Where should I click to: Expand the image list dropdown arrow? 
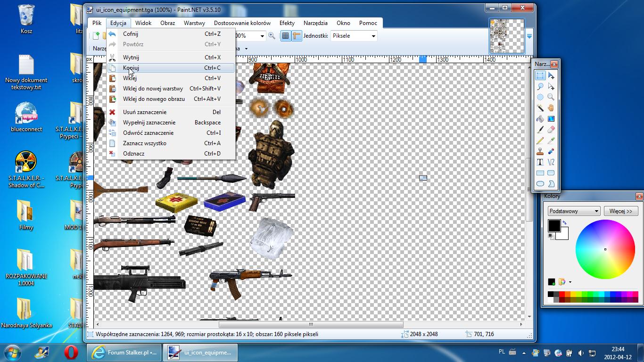click(529, 36)
